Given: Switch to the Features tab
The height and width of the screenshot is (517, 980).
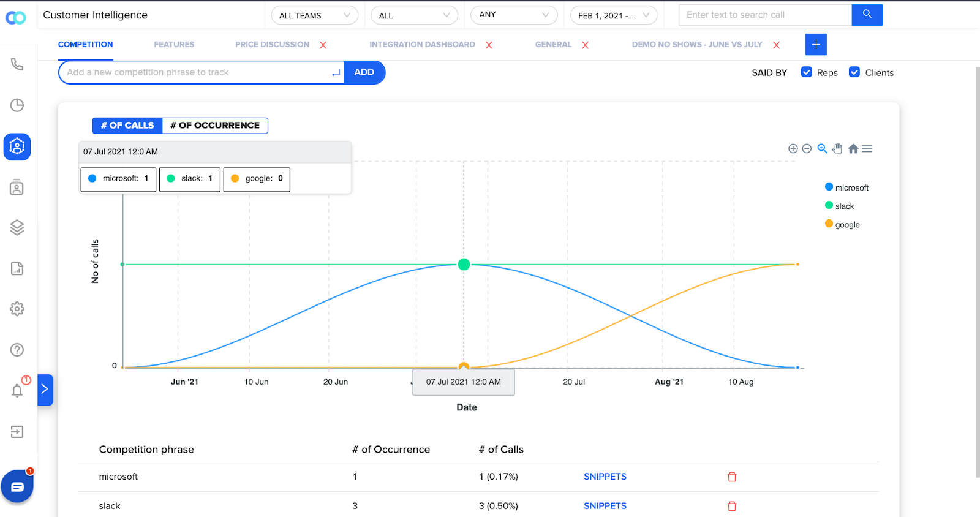Looking at the screenshot, I should (174, 45).
